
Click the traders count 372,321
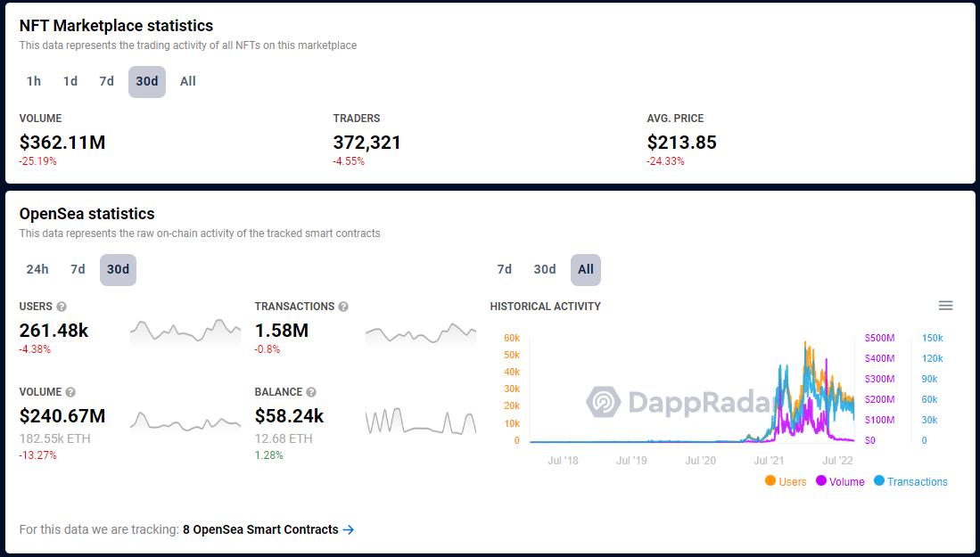(366, 143)
